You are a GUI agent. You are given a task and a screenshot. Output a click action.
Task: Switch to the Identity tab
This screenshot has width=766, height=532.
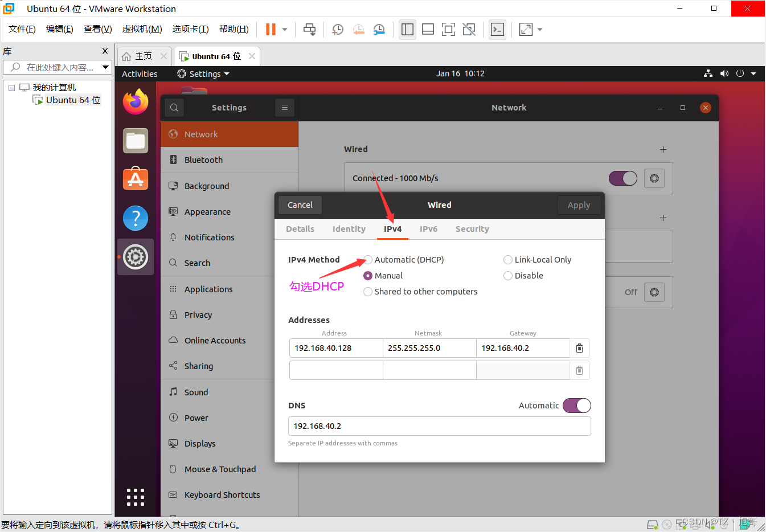click(x=349, y=229)
